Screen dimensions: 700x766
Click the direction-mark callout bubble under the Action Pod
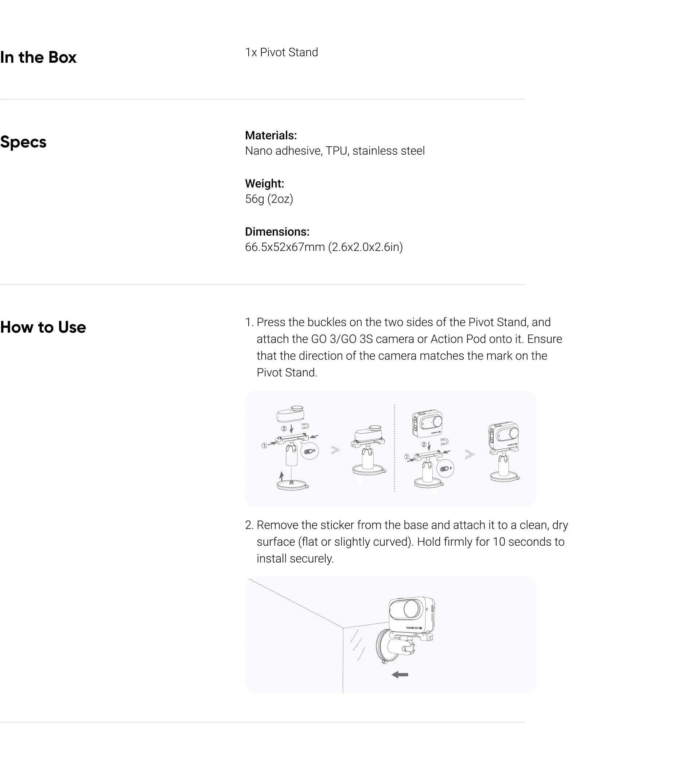445,468
